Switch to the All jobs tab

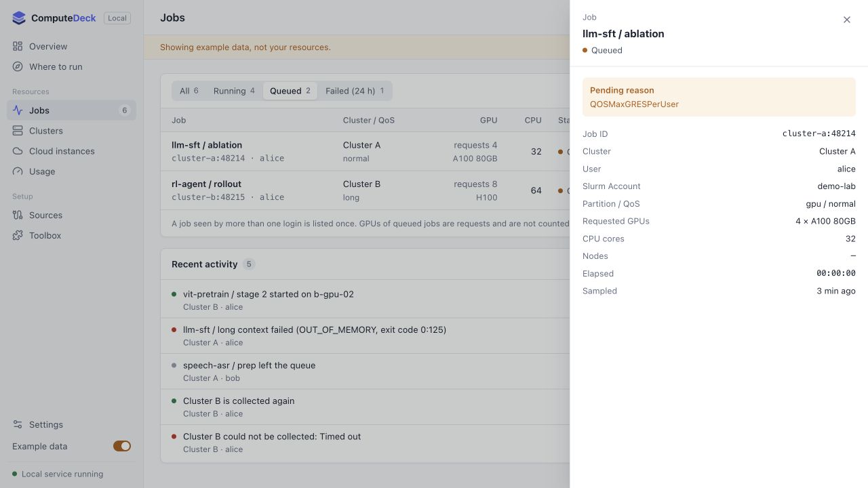point(189,91)
